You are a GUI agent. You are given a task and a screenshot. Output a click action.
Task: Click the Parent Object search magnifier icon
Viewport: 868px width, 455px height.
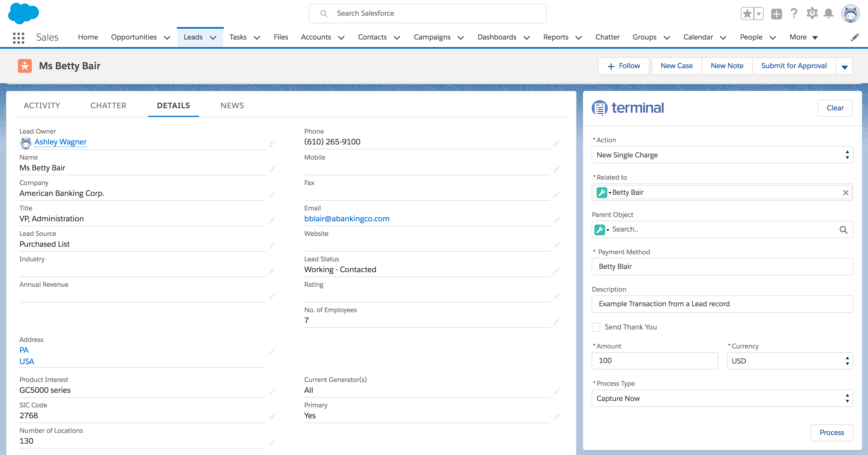point(843,230)
